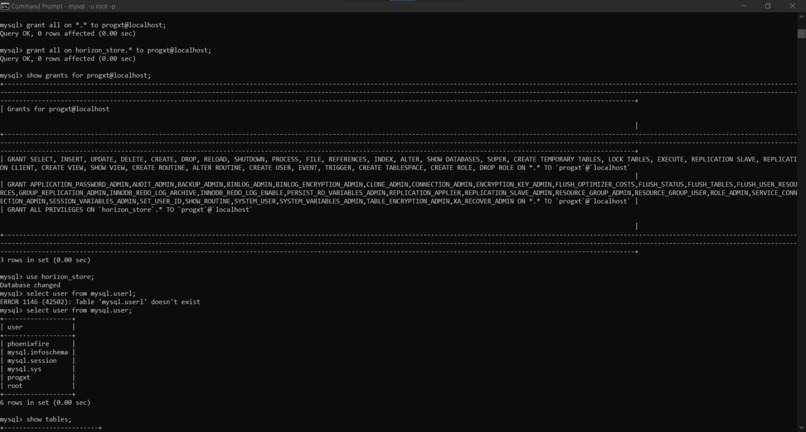Click the "grant all on *.* to progxt@localhost;" command
Screen dimensions: 806x432
pos(96,25)
